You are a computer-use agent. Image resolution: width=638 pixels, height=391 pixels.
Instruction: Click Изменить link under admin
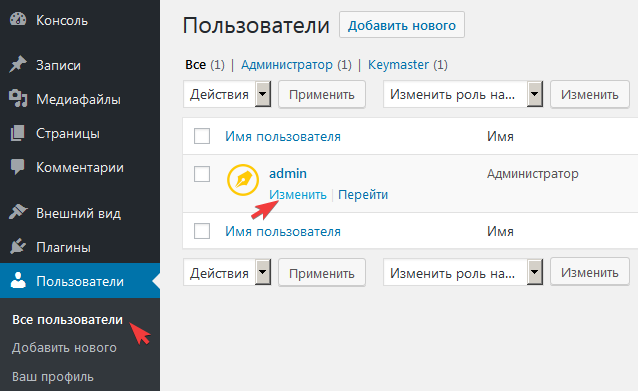pos(298,194)
